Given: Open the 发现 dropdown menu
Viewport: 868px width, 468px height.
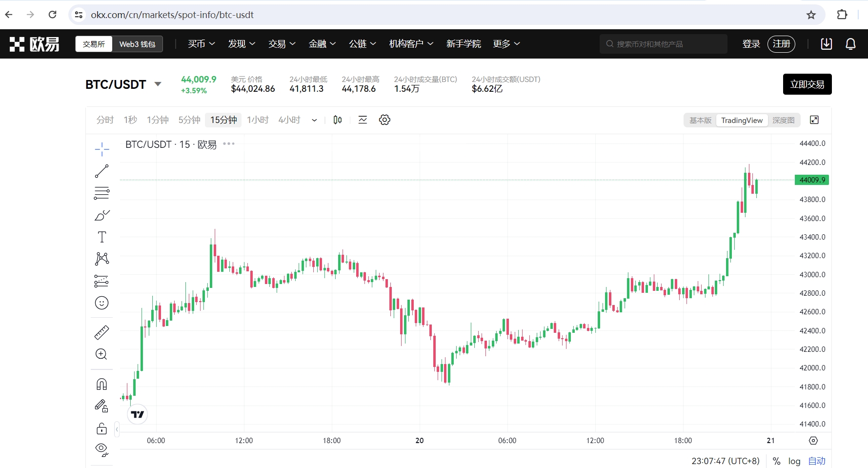Looking at the screenshot, I should pyautogui.click(x=242, y=44).
